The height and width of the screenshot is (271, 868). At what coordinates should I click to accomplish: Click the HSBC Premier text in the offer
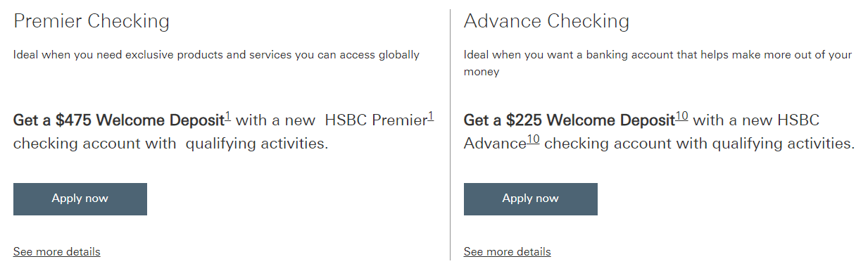376,120
